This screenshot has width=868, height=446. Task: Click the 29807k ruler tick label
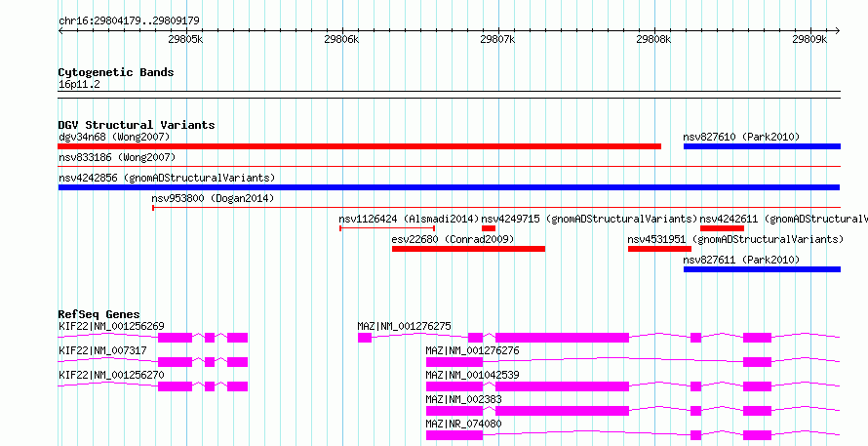coord(497,39)
